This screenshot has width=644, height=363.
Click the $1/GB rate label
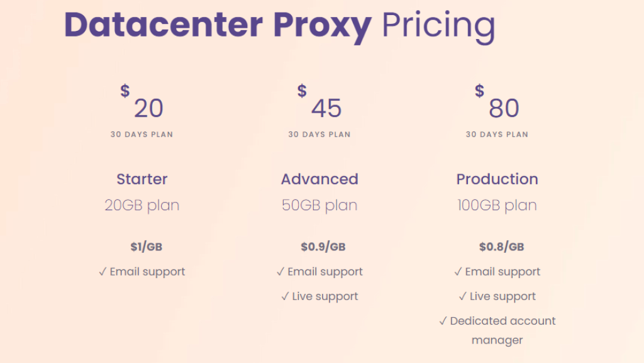(146, 247)
